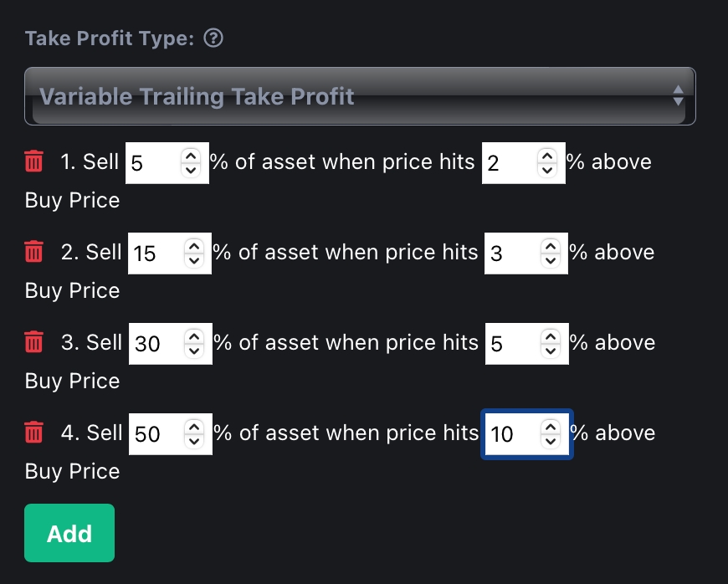
Task: Increase rule 1 sell percent with up arrow
Action: (x=192, y=156)
